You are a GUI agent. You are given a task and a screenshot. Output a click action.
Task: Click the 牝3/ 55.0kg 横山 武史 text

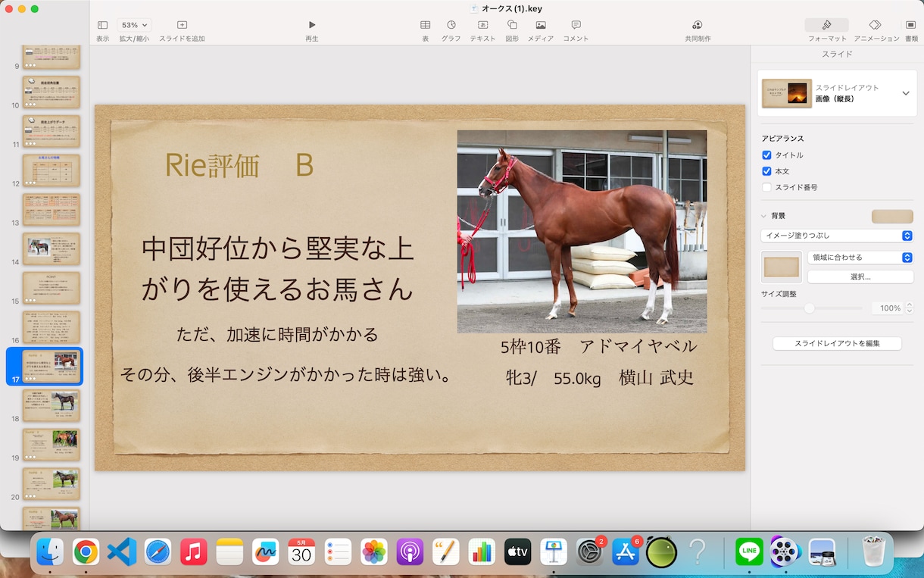[600, 378]
